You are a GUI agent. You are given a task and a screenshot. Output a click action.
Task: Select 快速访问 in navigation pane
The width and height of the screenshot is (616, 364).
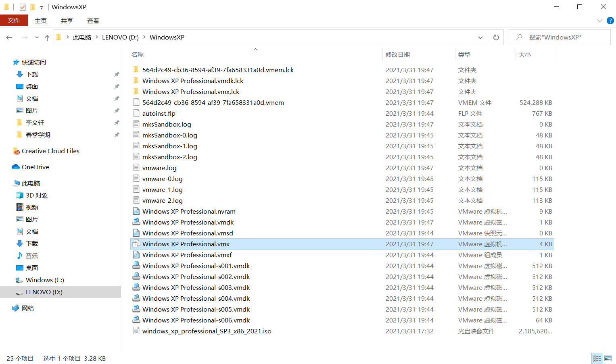34,62
